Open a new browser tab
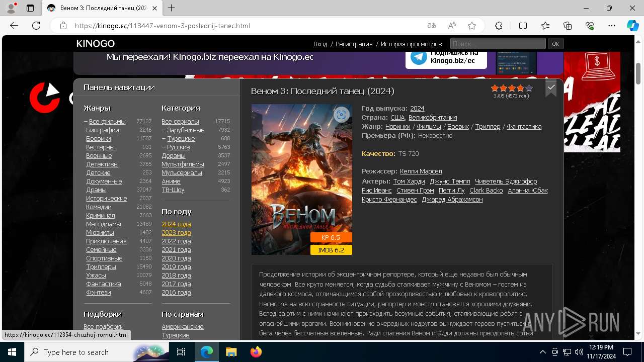The height and width of the screenshot is (362, 644). (x=172, y=8)
